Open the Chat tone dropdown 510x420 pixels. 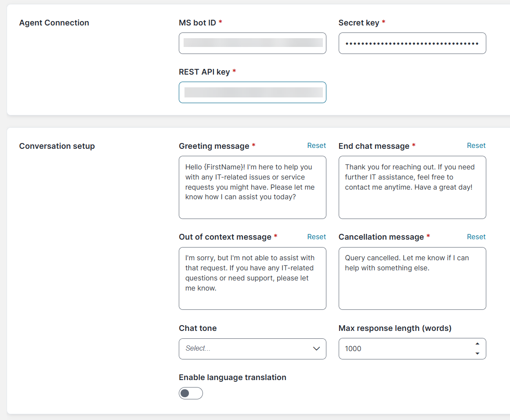[x=246, y=348]
